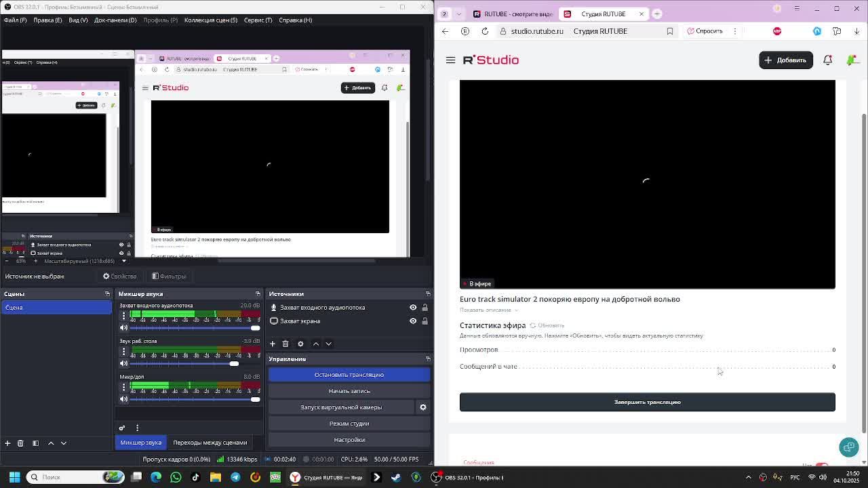Open scene filters icon in Scenes panel

pyautogui.click(x=35, y=443)
